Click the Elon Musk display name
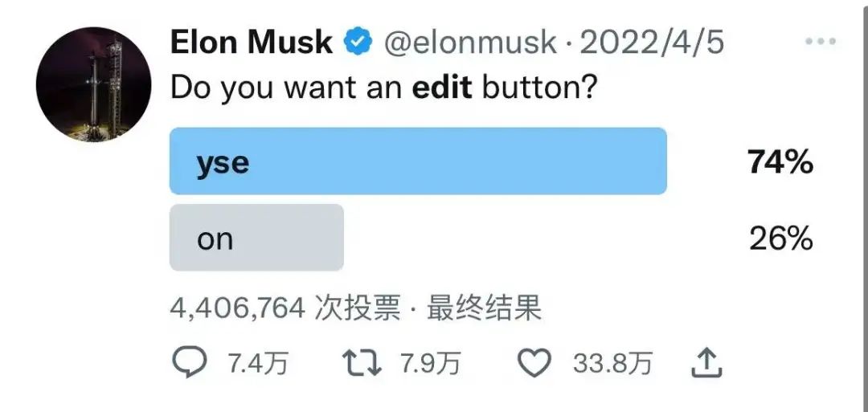 (x=251, y=42)
